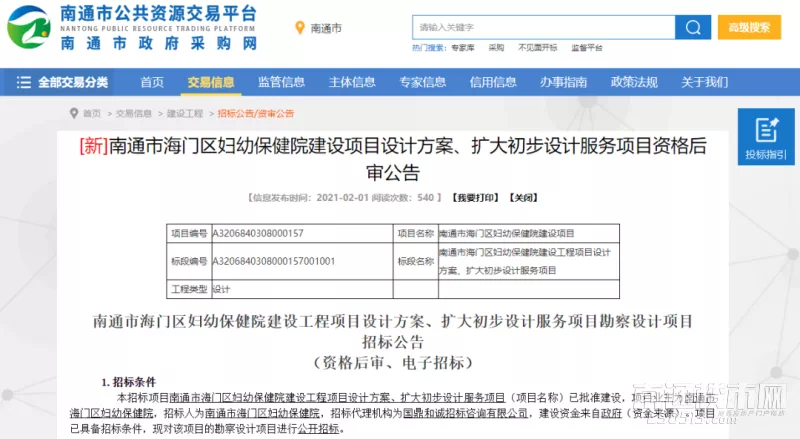Click hot search term 采购
The width and height of the screenshot is (800, 439).
[496, 48]
